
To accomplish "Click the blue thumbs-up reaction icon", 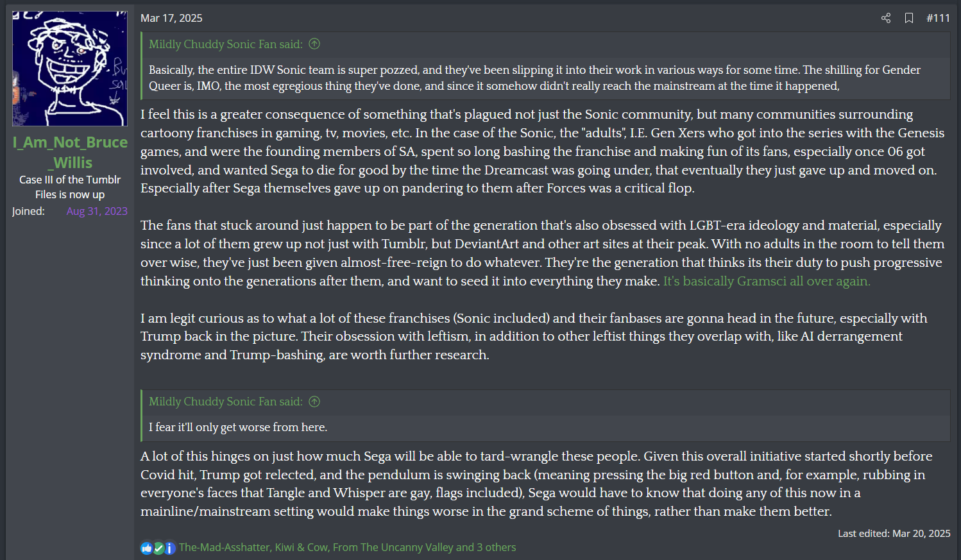I will (147, 548).
